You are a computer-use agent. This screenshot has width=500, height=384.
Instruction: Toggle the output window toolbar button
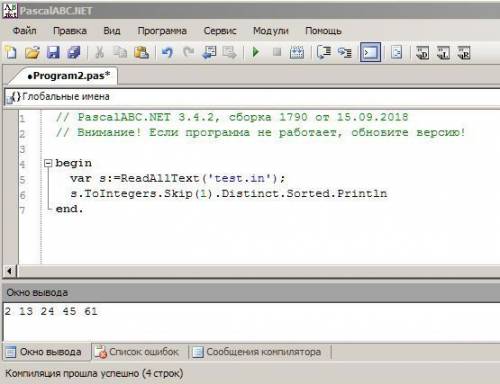(370, 52)
